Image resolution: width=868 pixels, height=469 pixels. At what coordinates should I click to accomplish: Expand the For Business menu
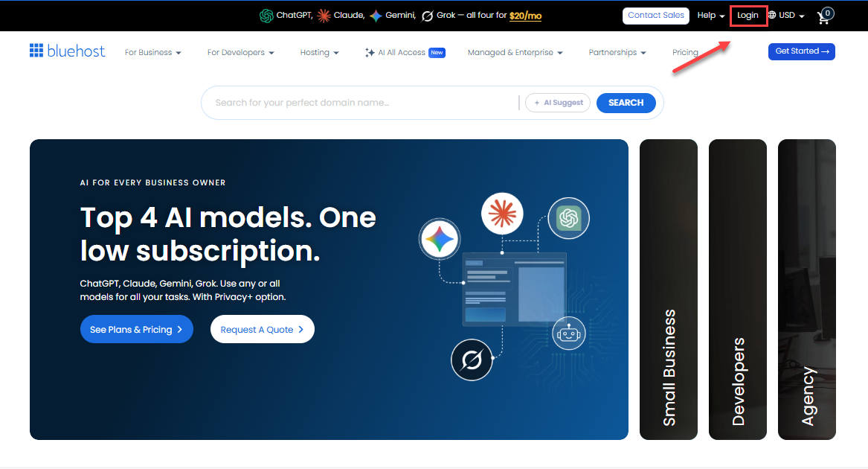(152, 53)
